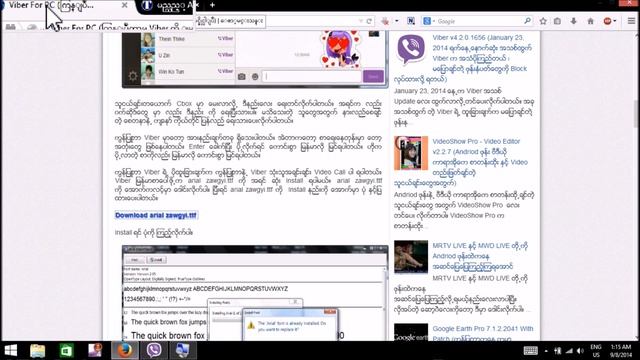Open the taskbar app beside Viber

(x=182, y=351)
